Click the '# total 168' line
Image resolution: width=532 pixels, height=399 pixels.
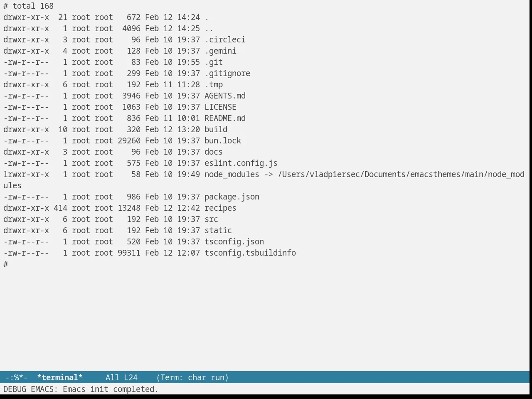point(28,6)
